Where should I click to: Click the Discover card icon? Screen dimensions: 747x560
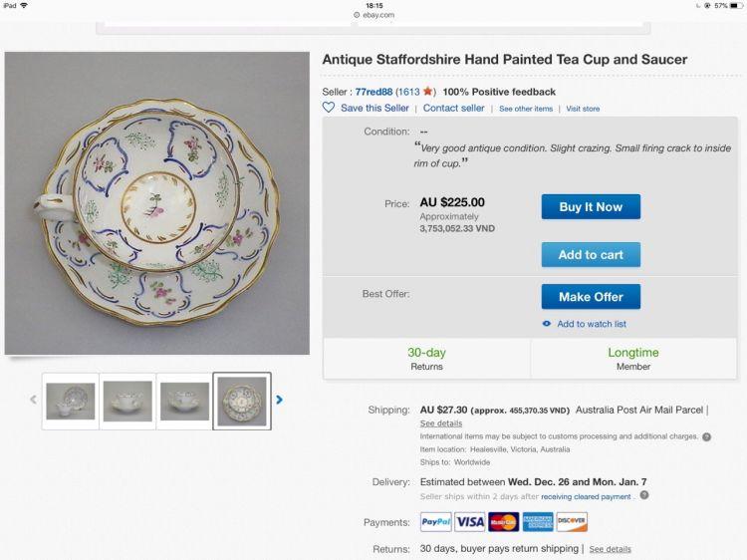coord(572,522)
